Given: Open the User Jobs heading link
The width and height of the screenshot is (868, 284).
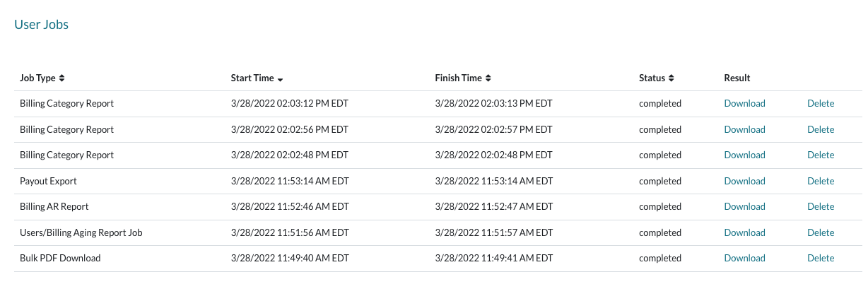Looking at the screenshot, I should click(x=41, y=25).
